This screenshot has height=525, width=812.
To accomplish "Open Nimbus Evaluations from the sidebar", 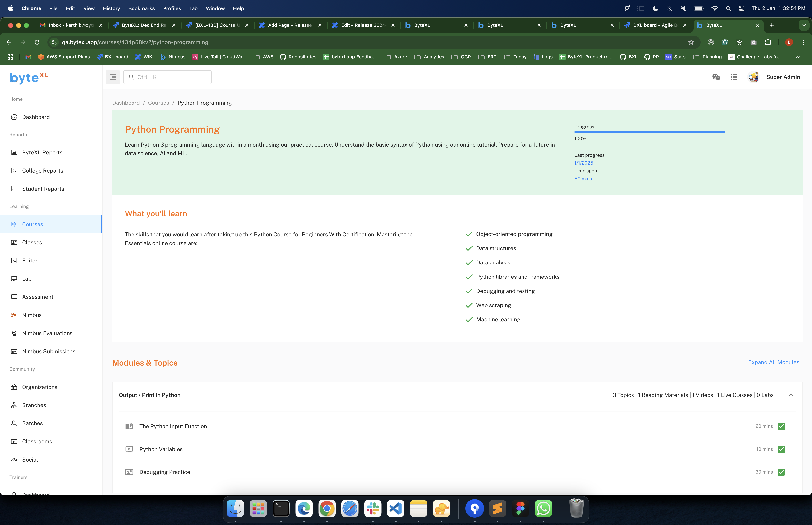I will pyautogui.click(x=47, y=333).
